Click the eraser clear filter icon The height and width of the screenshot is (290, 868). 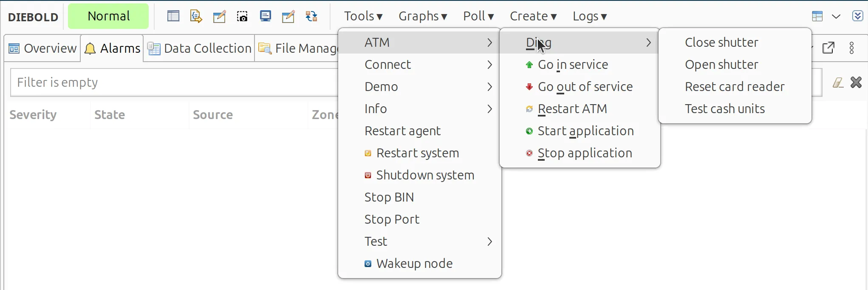838,82
